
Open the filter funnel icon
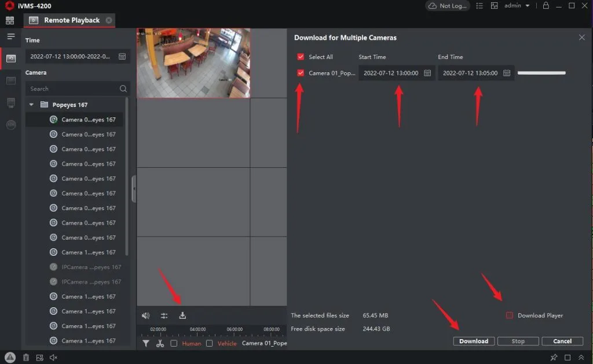[145, 343]
